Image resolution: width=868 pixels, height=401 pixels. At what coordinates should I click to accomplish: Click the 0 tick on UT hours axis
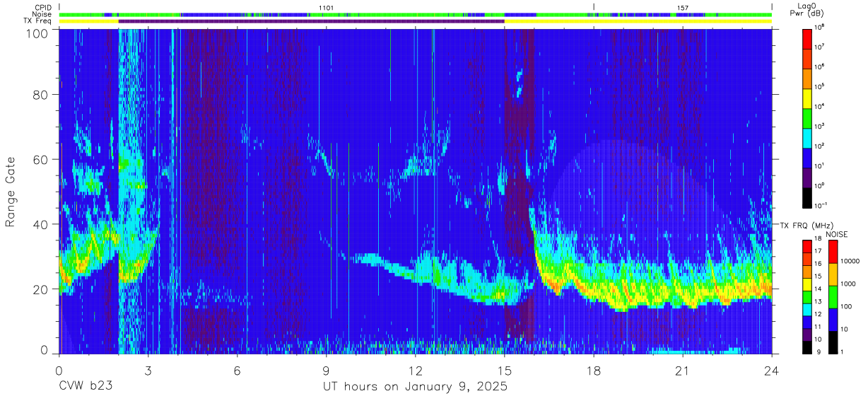point(59,371)
